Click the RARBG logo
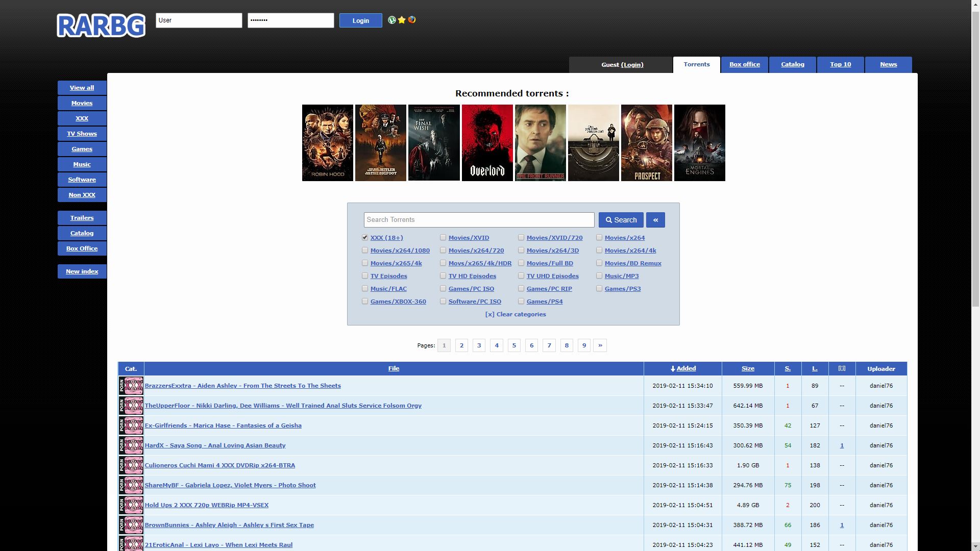Viewport: 980px width, 551px height. tap(101, 25)
